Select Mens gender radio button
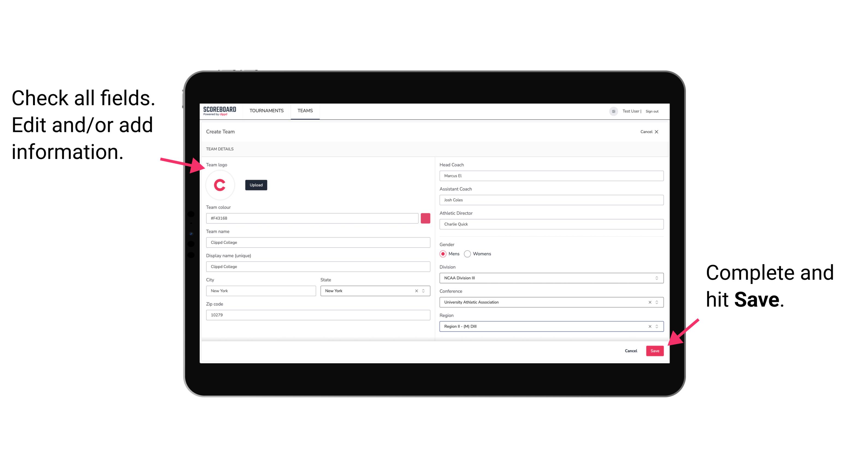Image resolution: width=868 pixels, height=467 pixels. click(443, 254)
